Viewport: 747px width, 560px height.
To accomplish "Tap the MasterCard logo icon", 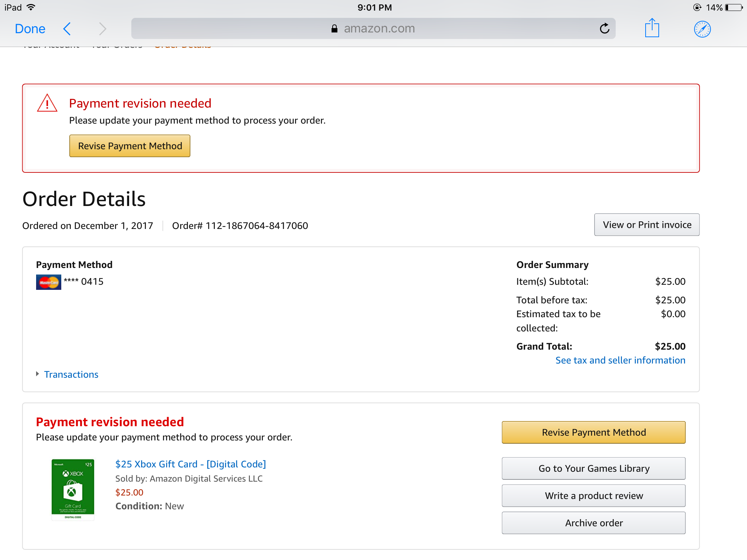I will point(49,282).
